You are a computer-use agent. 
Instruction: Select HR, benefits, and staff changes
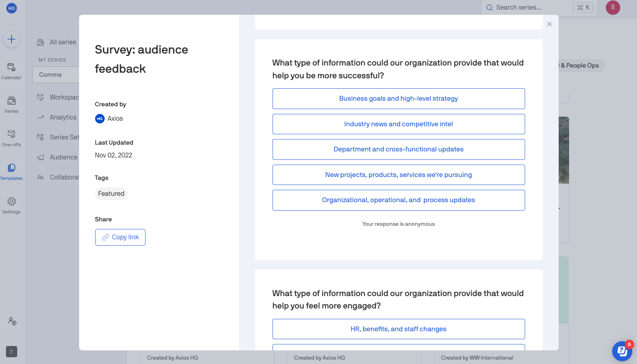(x=398, y=329)
